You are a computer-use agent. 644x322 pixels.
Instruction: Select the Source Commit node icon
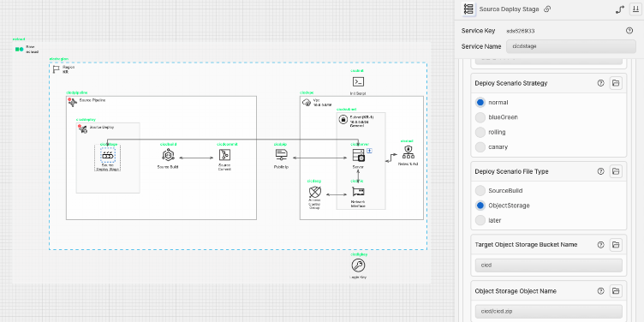tap(224, 155)
